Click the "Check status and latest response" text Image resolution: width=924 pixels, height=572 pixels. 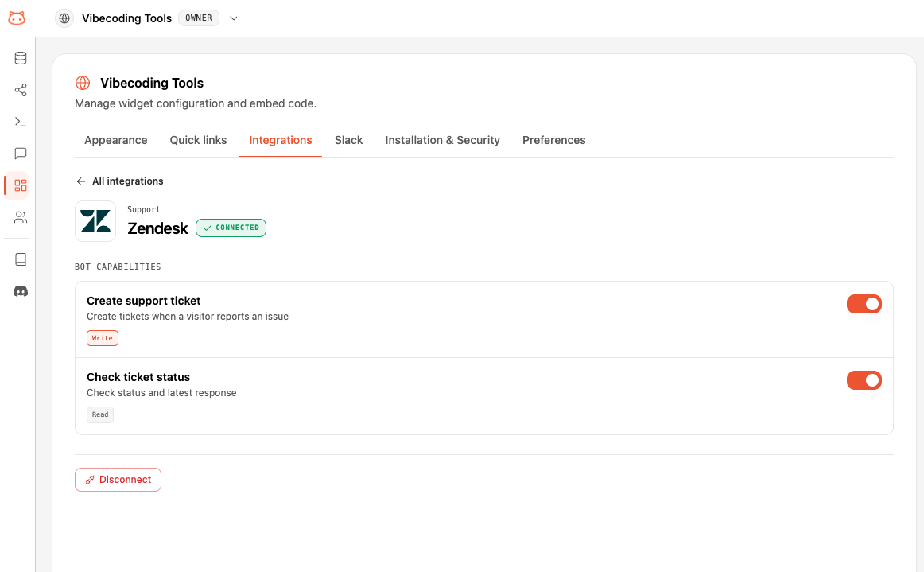pyautogui.click(x=161, y=393)
